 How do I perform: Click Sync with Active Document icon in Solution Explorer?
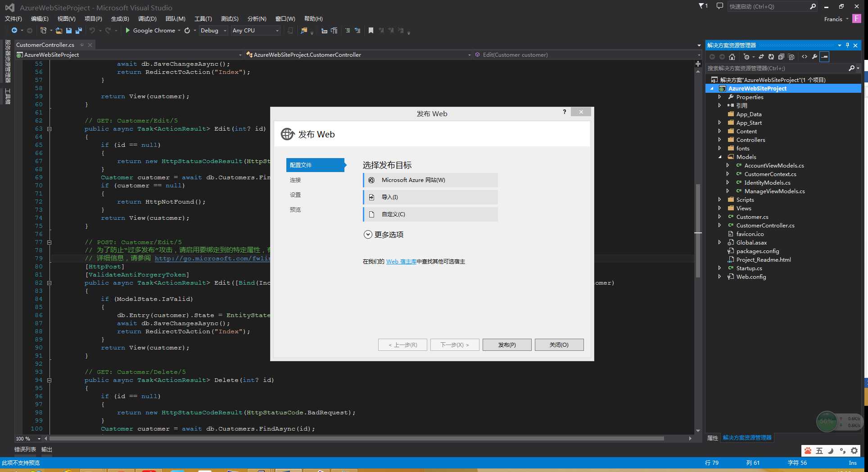click(x=761, y=57)
